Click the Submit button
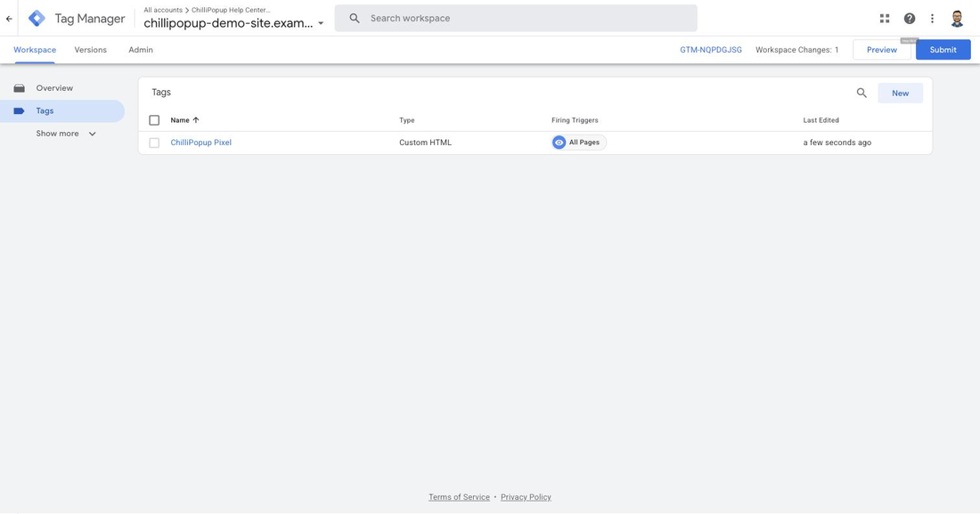The image size is (980, 514). tap(943, 50)
